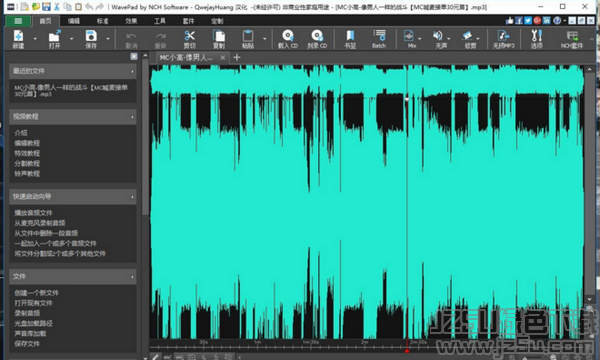This screenshot has height=360, width=600.
Task: Collapse the quick start wizard section header
Action: coord(73,197)
